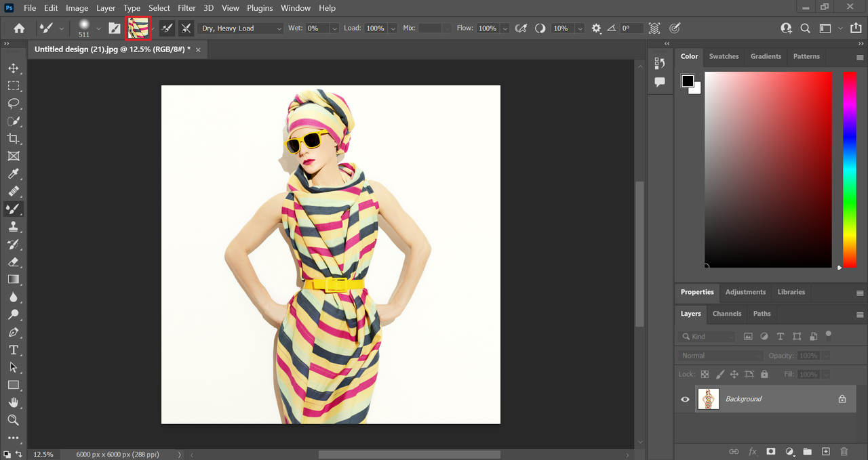Hide the Background layer visibility eye

685,399
